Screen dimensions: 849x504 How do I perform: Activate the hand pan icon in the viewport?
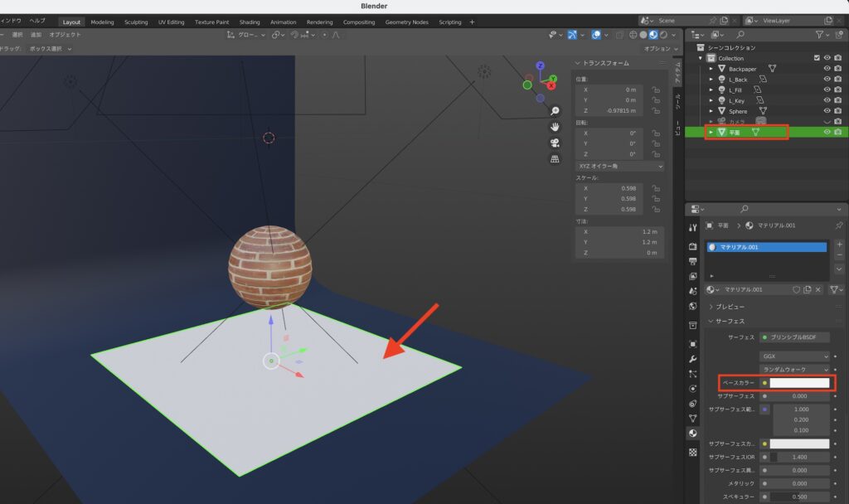point(554,127)
